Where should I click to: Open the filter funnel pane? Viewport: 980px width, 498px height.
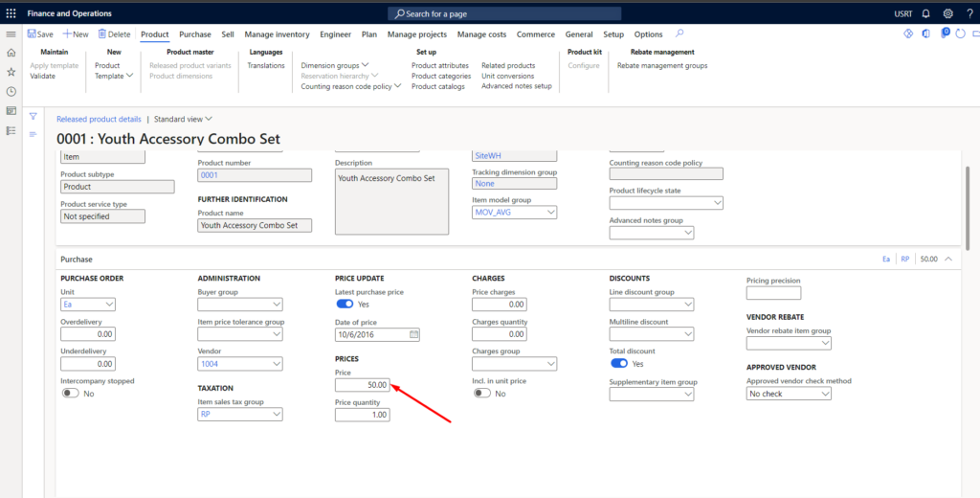(33, 117)
